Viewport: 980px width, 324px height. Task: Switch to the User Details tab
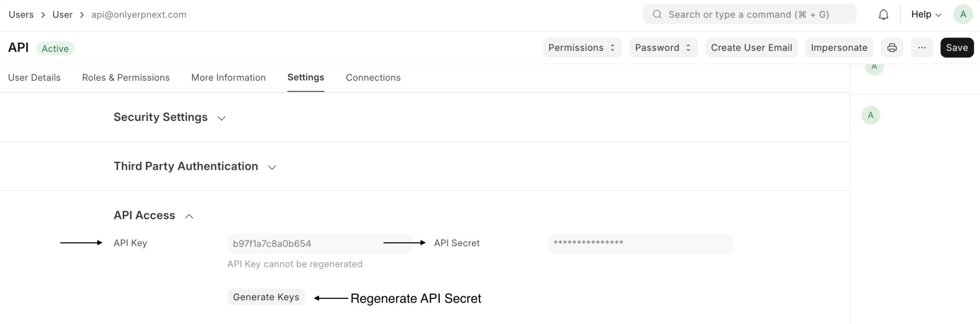pos(34,78)
